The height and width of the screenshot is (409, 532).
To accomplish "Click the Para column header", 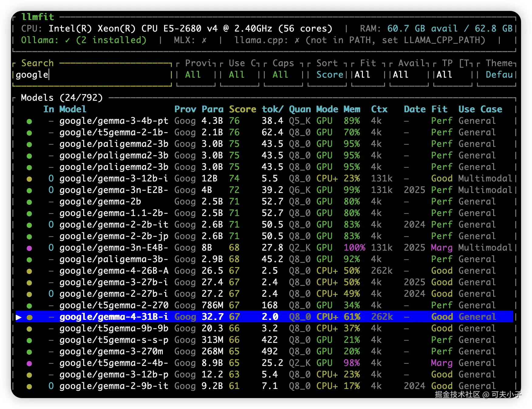I will (213, 109).
